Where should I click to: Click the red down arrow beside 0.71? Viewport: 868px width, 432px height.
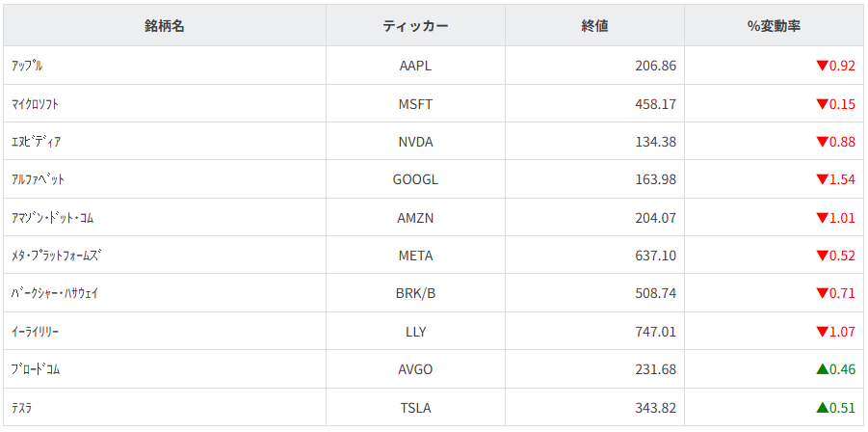click(822, 294)
